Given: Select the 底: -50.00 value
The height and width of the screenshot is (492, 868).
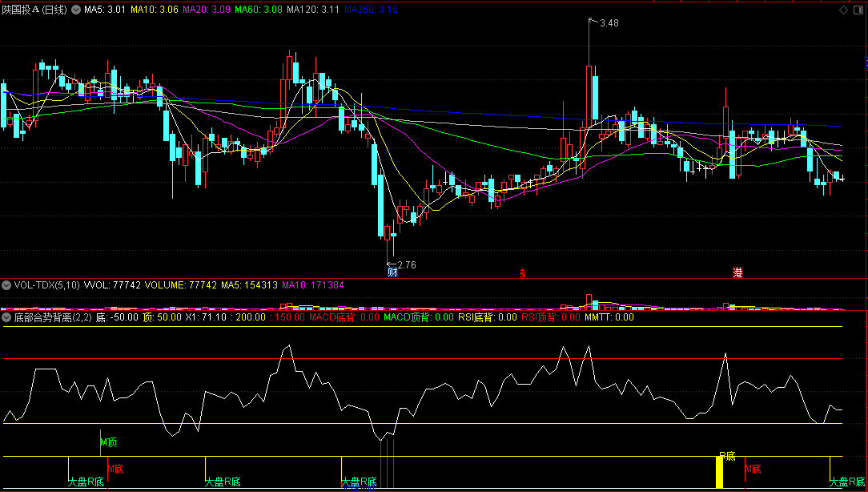Looking at the screenshot, I should click(x=117, y=317).
